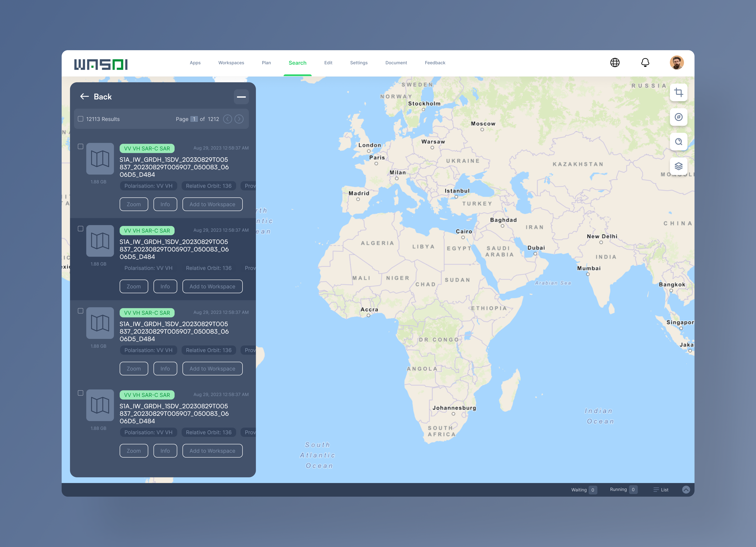Check the third search result checkbox

coord(80,311)
